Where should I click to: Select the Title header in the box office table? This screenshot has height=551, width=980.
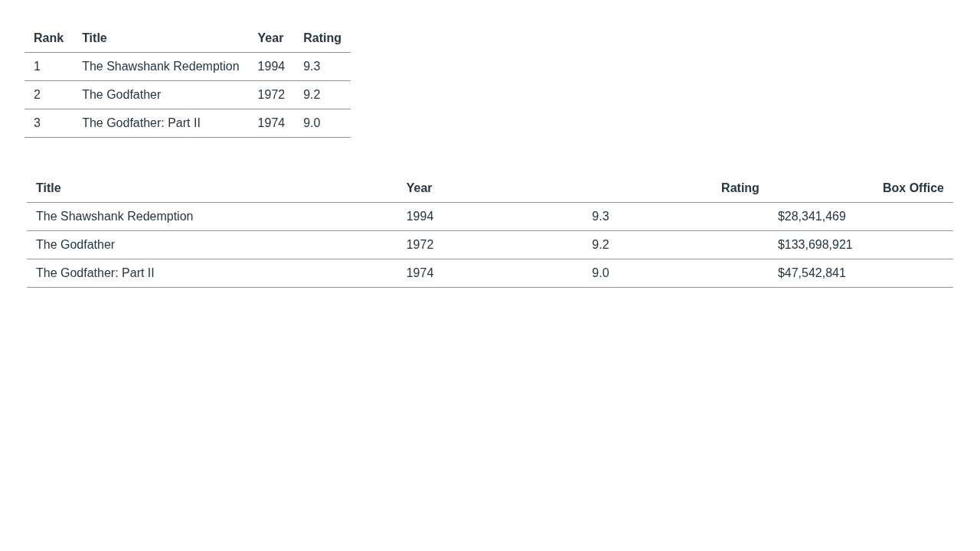(x=48, y=188)
